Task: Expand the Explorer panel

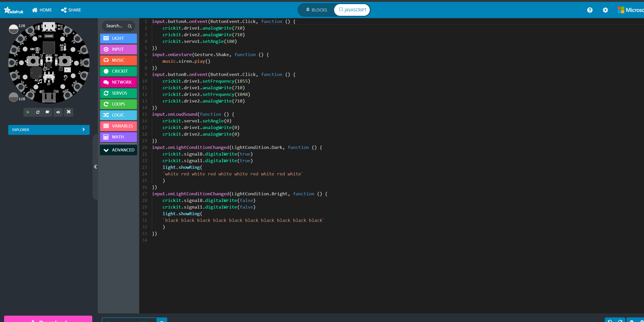Action: tap(49, 130)
